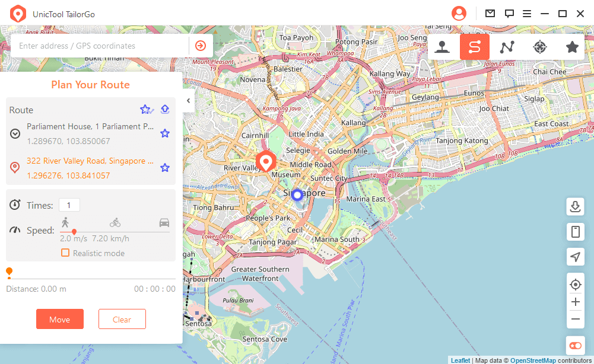Click the download import map button
Screen dimensions: 594x364
[x=575, y=206]
